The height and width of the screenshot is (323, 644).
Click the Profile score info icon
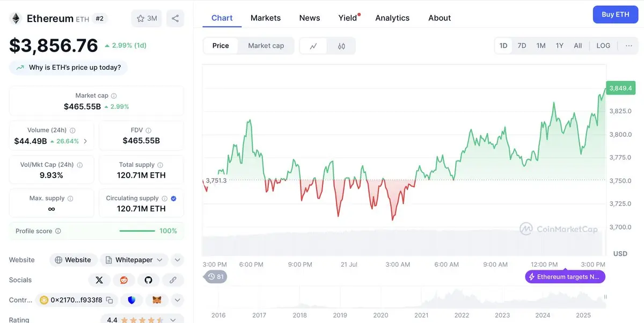(58, 231)
